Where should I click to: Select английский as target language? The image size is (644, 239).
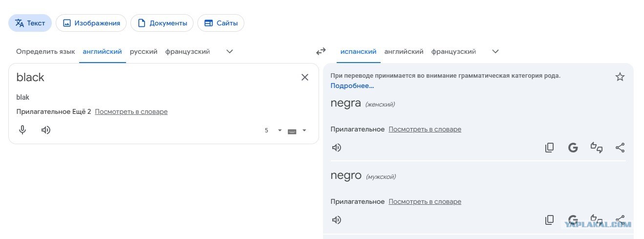point(404,51)
